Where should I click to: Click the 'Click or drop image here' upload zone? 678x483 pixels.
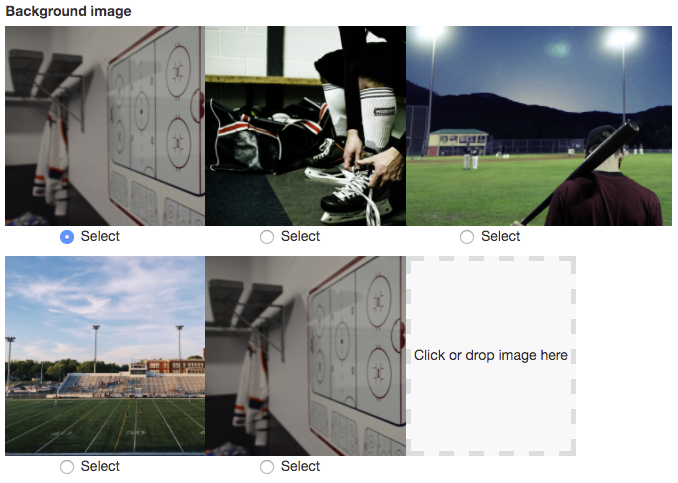pyautogui.click(x=491, y=356)
